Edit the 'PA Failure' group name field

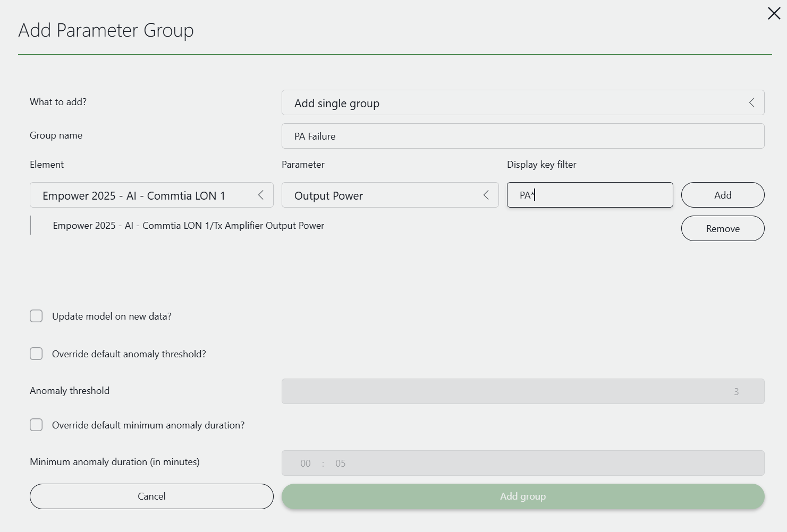click(522, 136)
